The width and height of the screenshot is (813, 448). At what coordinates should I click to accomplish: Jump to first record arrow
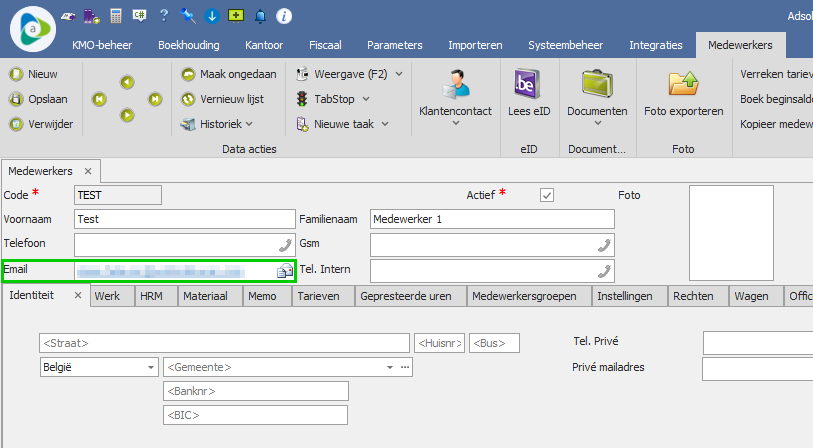pos(99,99)
